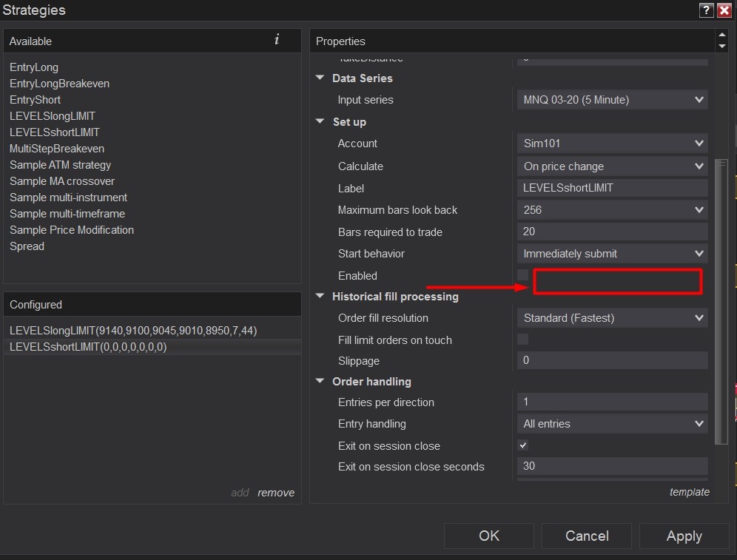Click Exit on session close seconds field

tap(613, 466)
